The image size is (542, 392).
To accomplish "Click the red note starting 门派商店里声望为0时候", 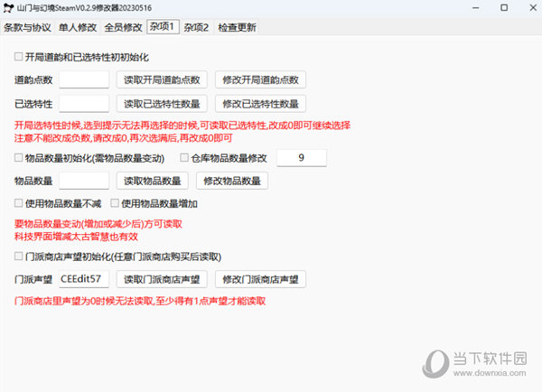I will (140, 301).
